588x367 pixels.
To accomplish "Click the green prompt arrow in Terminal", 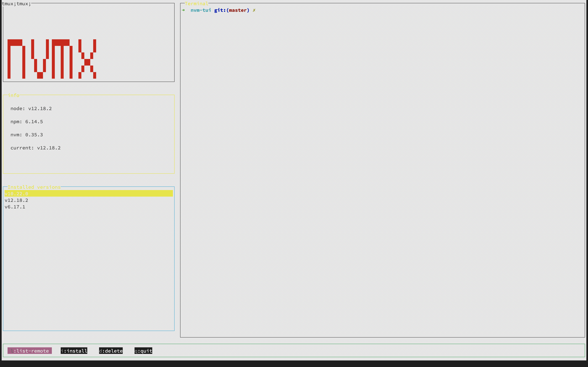I will 183,10.
